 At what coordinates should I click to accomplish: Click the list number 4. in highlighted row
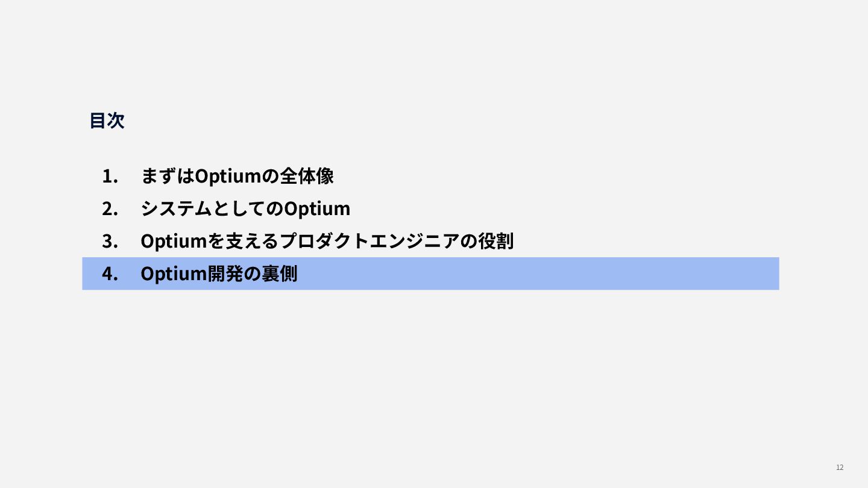click(x=109, y=274)
